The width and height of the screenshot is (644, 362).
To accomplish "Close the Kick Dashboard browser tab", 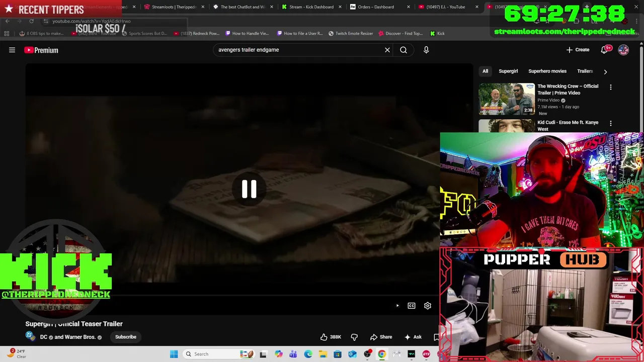I will (340, 7).
